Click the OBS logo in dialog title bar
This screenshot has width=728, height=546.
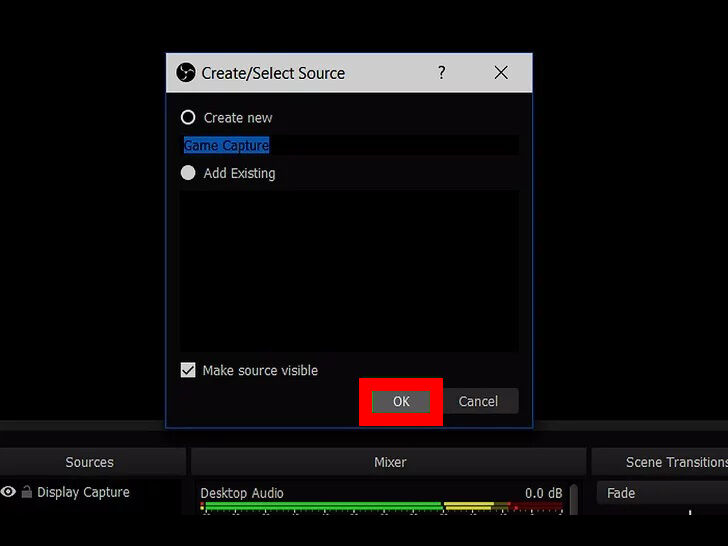(x=185, y=73)
